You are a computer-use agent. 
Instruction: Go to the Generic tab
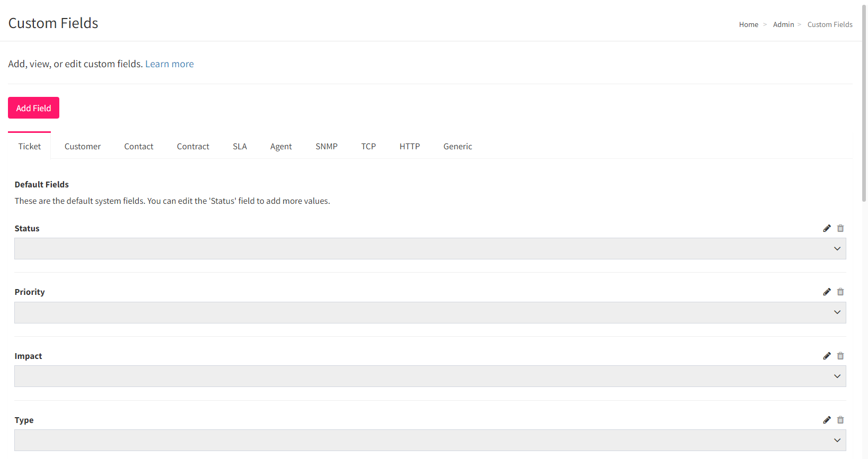pos(458,147)
